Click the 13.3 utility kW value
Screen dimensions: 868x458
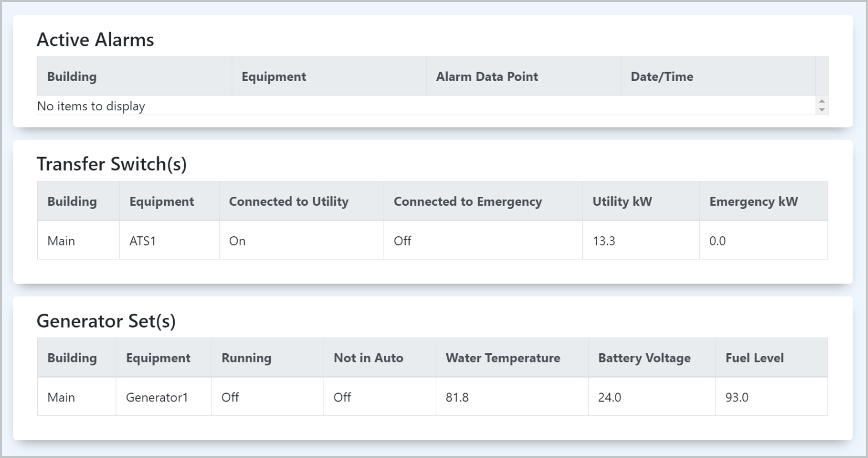604,241
